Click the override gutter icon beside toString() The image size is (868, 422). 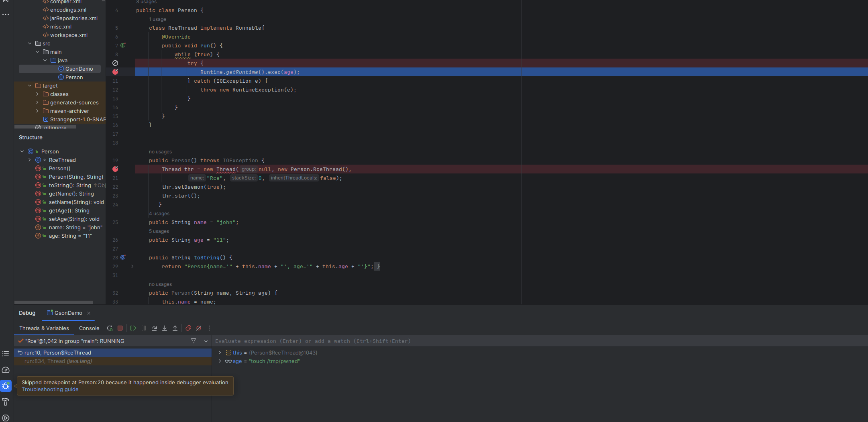click(123, 257)
